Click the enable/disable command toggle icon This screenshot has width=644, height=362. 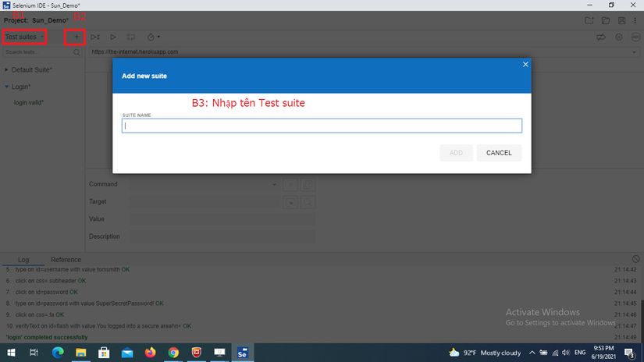(290, 184)
